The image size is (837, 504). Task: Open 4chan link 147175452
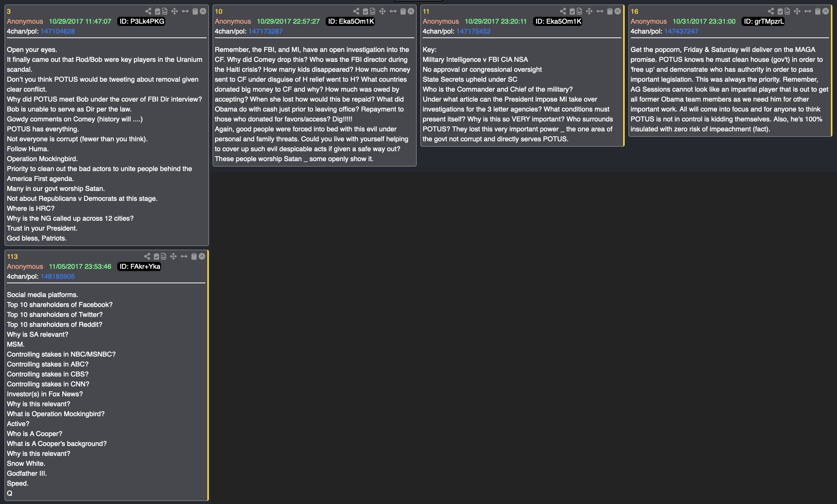[x=473, y=31]
